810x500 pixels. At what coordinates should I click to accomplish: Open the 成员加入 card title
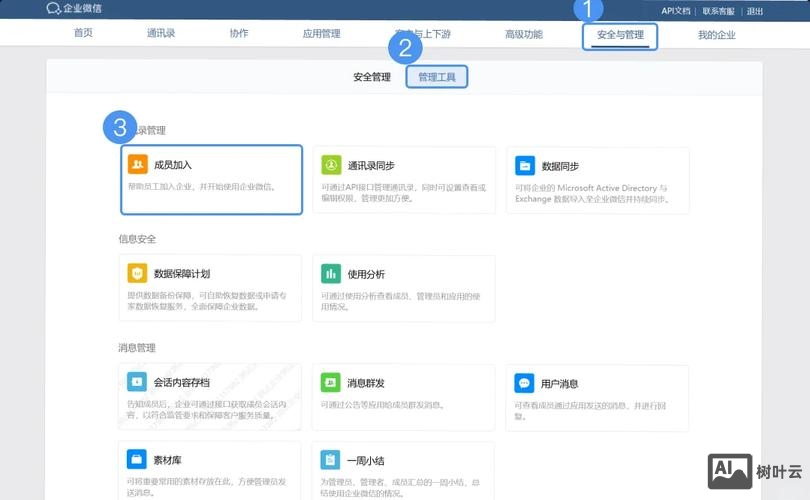[x=173, y=165]
